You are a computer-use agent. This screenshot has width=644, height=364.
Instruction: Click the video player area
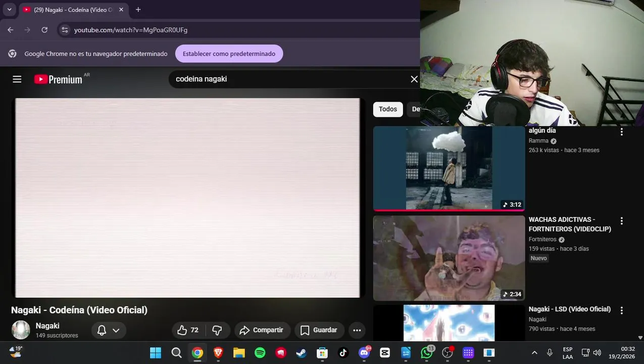pos(187,198)
